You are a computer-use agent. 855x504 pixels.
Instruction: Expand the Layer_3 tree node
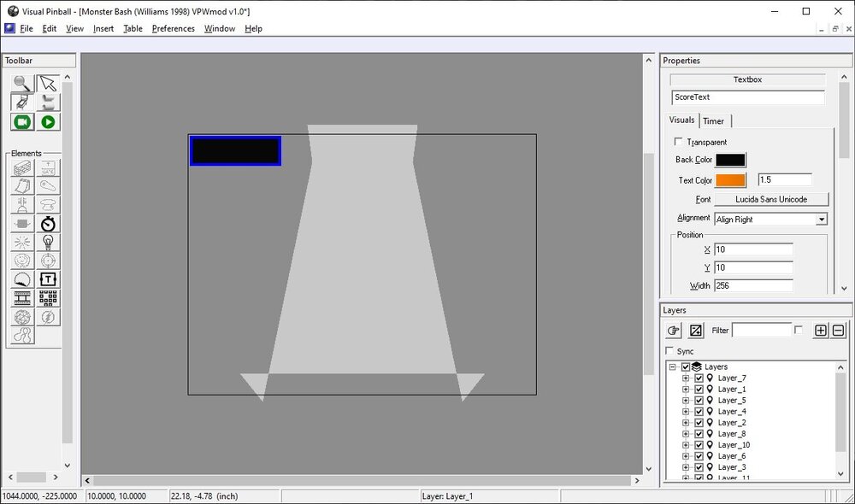[x=686, y=467]
